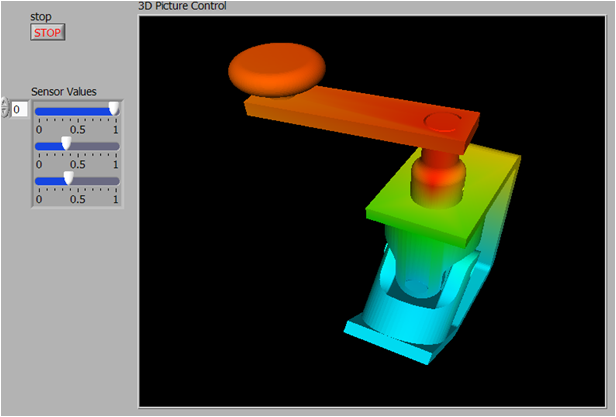
Task: Click the unfilled track of the second slider
Action: point(95,146)
